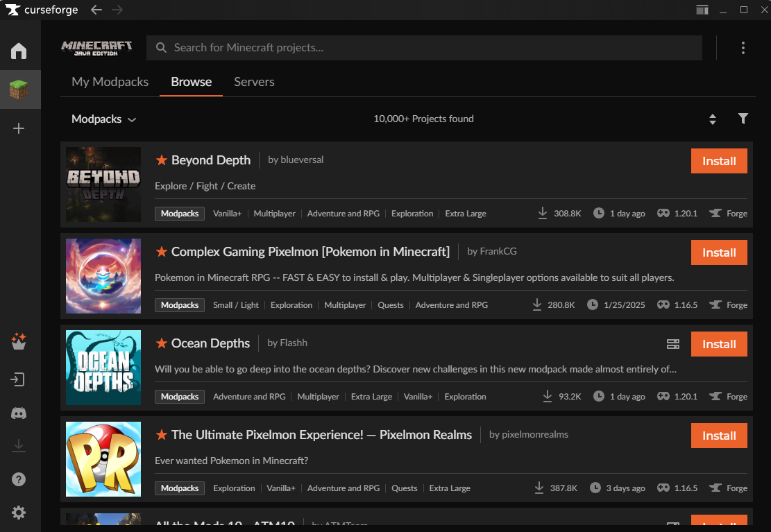Click the star beside Ocean Depths

click(x=161, y=343)
